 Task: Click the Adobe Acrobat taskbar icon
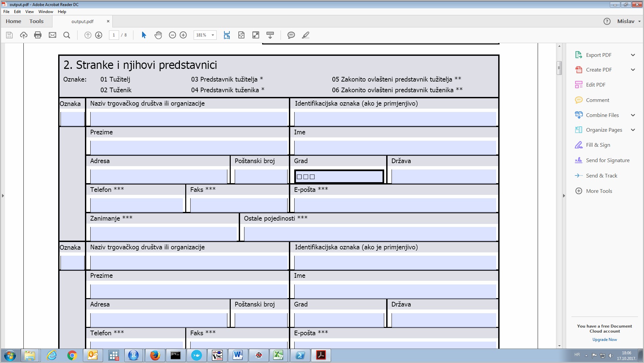pos(320,356)
